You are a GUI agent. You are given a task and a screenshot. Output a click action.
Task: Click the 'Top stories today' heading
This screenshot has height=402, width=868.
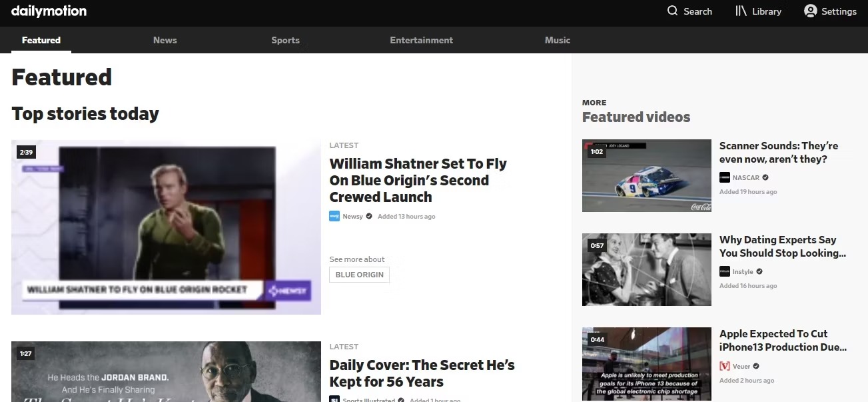(85, 114)
